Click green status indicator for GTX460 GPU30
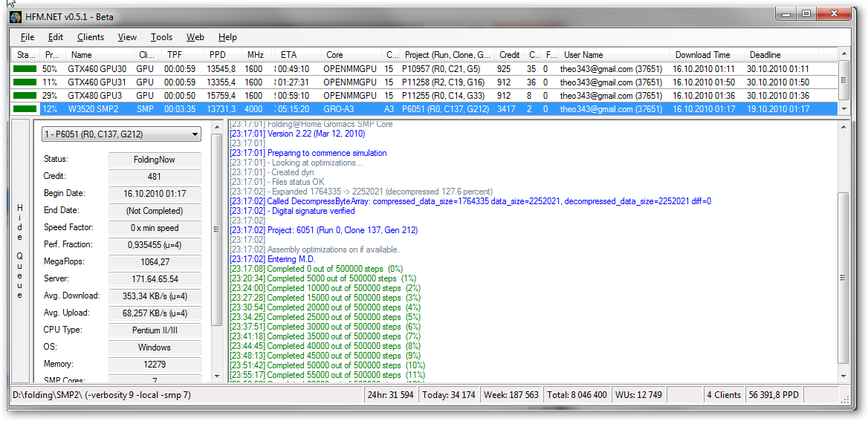Image resolution: width=868 pixels, height=421 pixels. click(x=25, y=69)
